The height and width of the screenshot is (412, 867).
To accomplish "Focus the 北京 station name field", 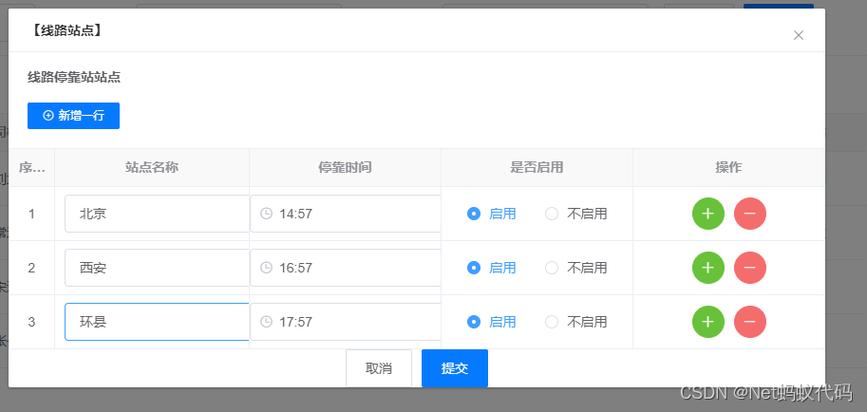I will (x=157, y=213).
